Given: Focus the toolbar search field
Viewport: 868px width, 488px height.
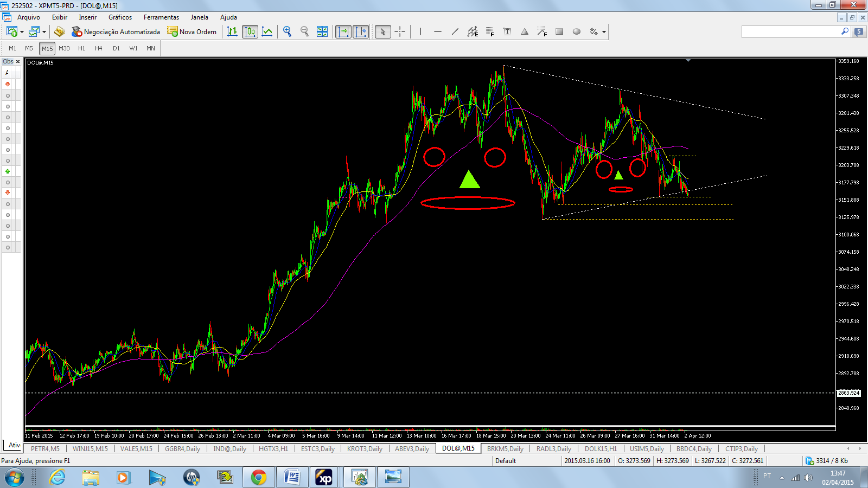Looking at the screenshot, I should (x=791, y=31).
